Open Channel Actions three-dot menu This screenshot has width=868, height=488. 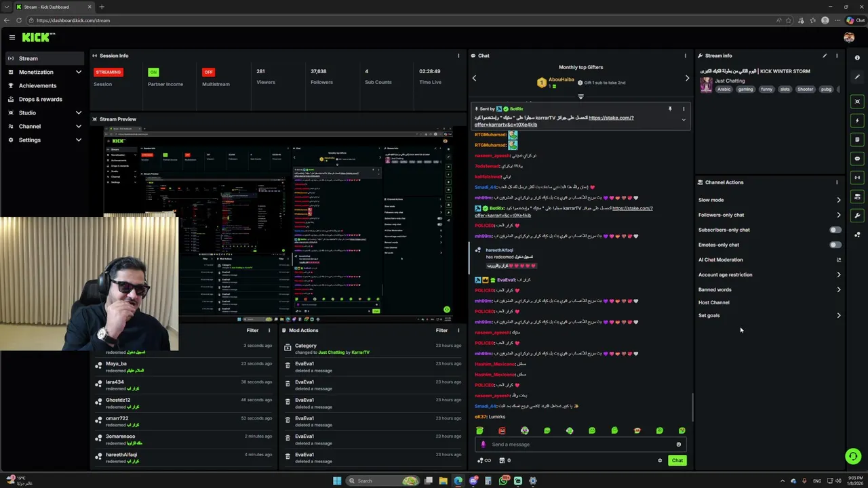837,182
